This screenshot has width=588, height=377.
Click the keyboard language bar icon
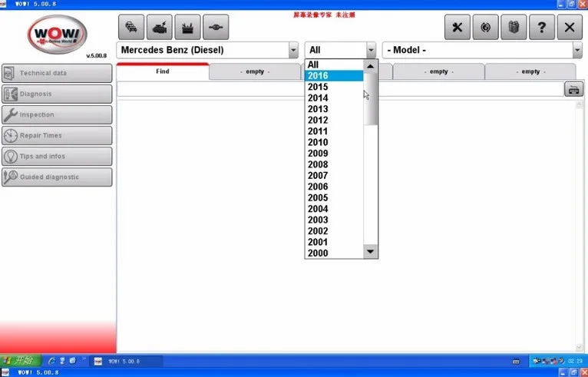(x=517, y=362)
